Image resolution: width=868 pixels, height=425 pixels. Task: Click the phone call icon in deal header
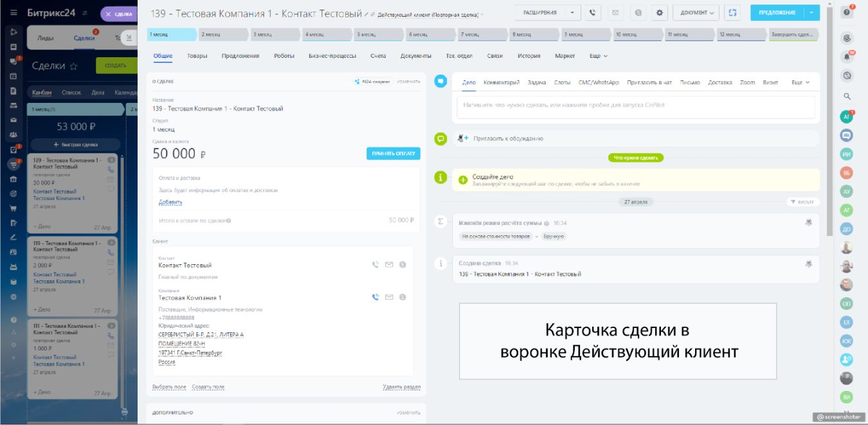click(592, 13)
